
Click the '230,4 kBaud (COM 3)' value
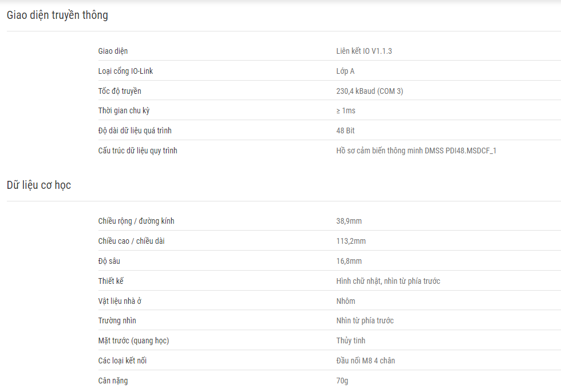click(370, 91)
